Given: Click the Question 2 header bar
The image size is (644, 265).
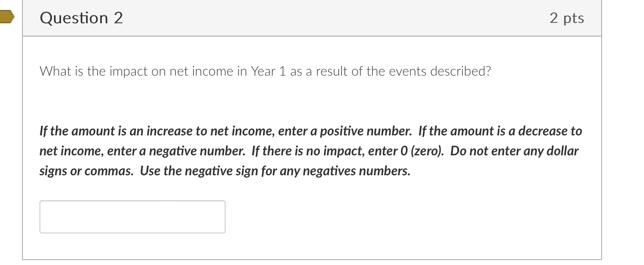Looking at the screenshot, I should [312, 17].
